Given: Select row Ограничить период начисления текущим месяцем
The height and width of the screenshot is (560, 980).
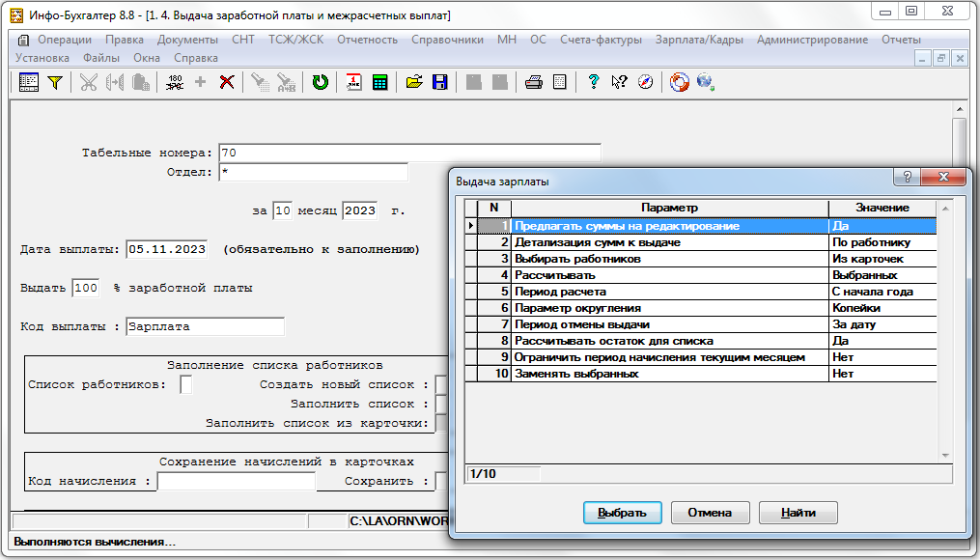Looking at the screenshot, I should point(701,357).
